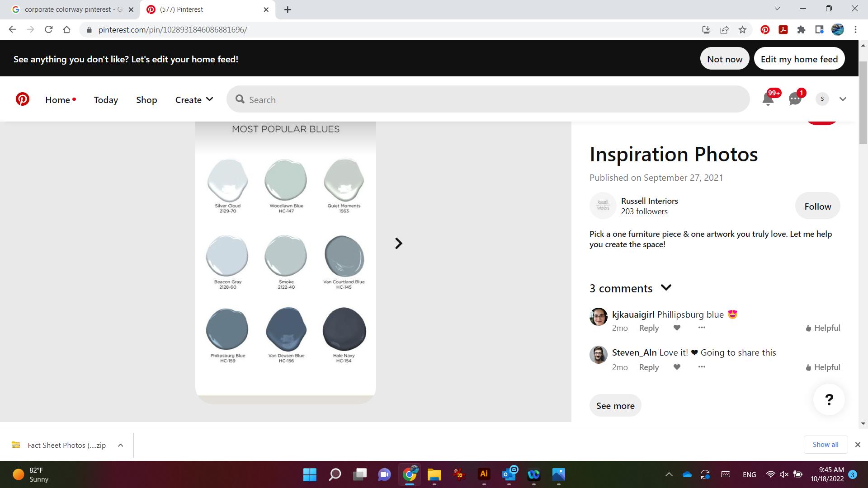
Task: Close the downloads bar
Action: click(858, 445)
